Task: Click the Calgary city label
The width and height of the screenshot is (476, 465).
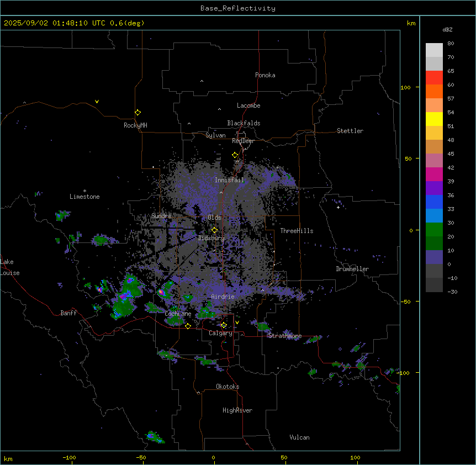Action: click(x=220, y=333)
